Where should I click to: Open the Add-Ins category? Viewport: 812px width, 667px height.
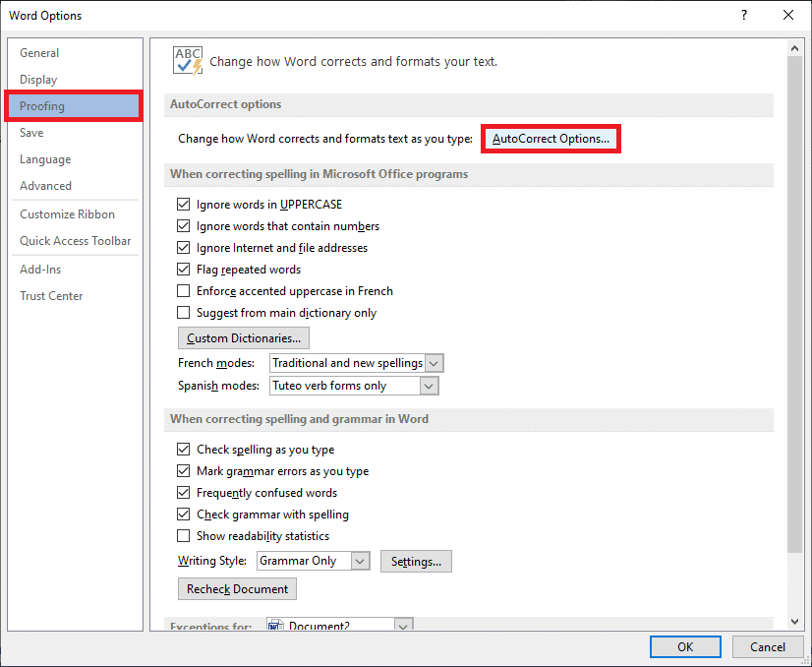[x=75, y=270]
